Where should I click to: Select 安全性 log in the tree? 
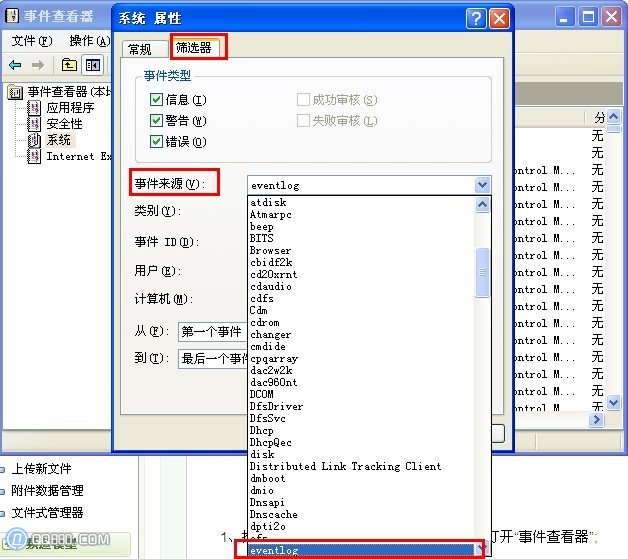click(64, 124)
